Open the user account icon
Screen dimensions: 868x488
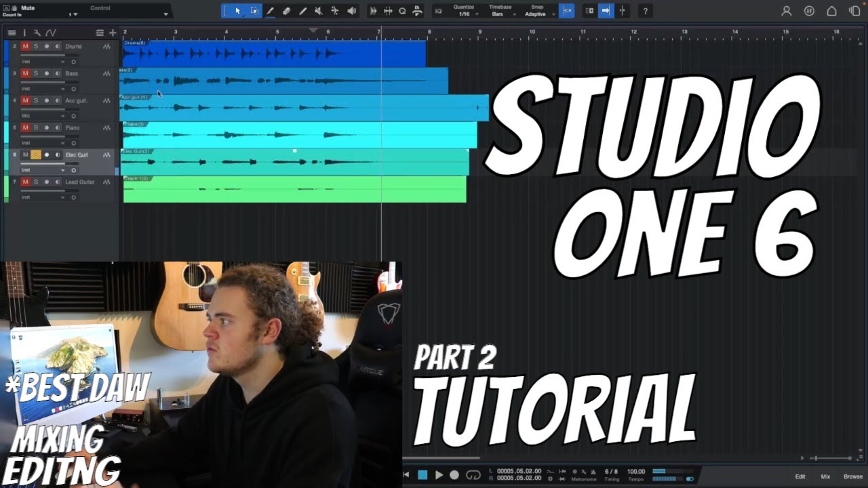click(787, 11)
